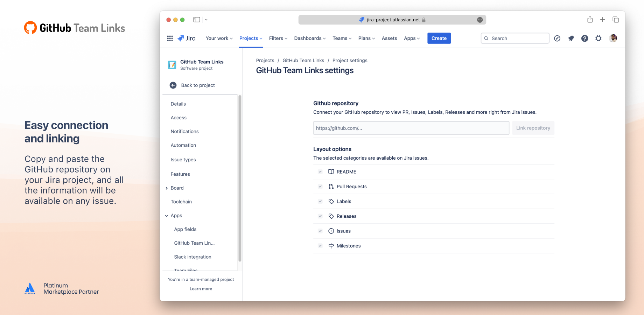Screen dimensions: 644x315
Task: Select Issue types in settings sidebar
Action: (x=183, y=160)
